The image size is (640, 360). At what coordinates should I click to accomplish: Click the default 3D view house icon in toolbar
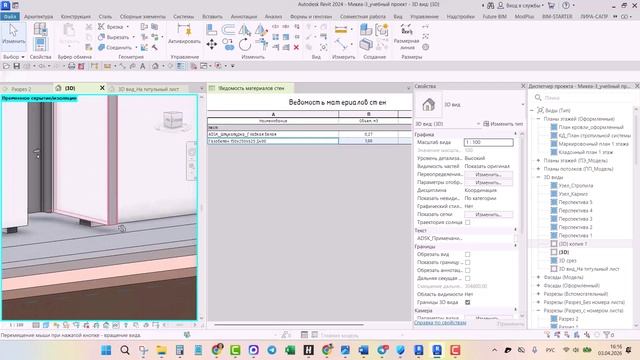pyautogui.click(x=155, y=66)
